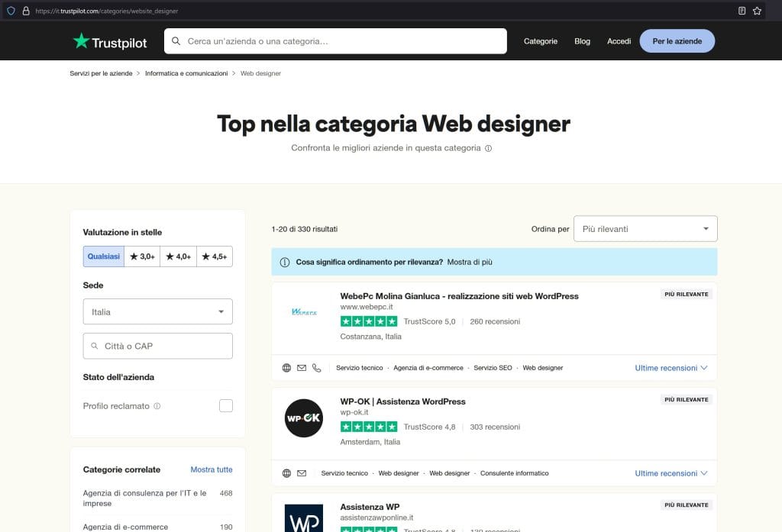Select Qualsiasi star rating filter

click(104, 256)
